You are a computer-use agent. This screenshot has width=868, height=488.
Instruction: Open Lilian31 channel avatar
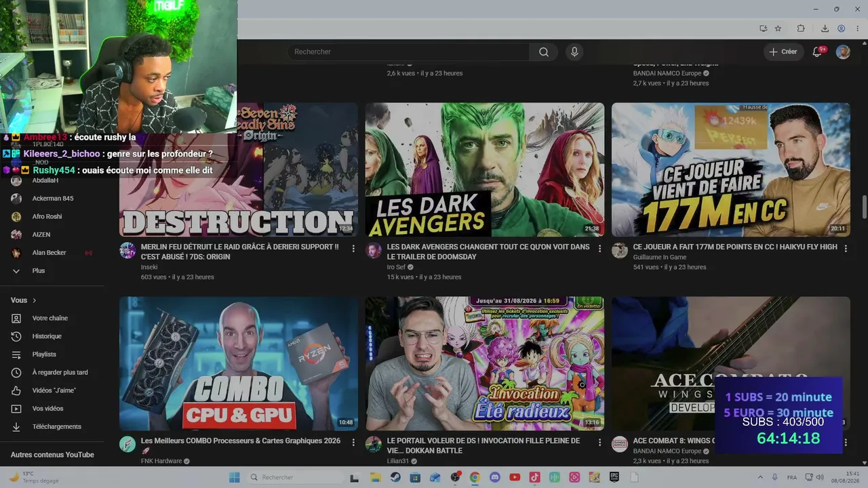coord(374,445)
